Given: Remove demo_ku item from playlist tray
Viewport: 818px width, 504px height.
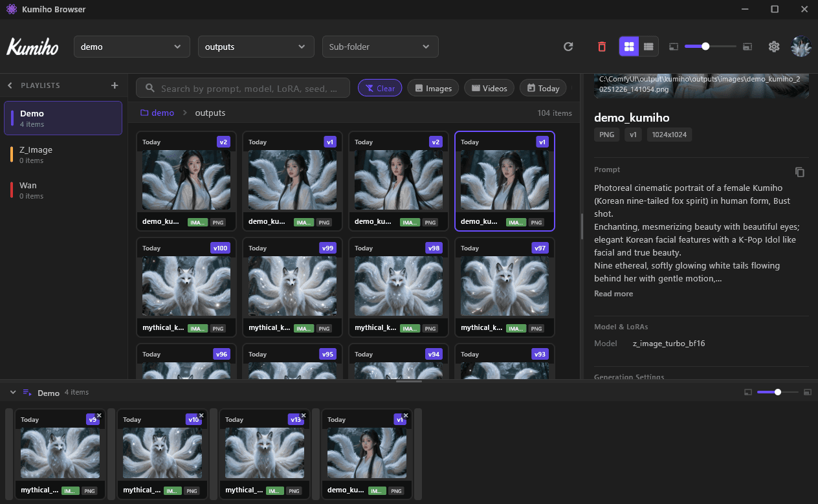Looking at the screenshot, I should coord(406,415).
